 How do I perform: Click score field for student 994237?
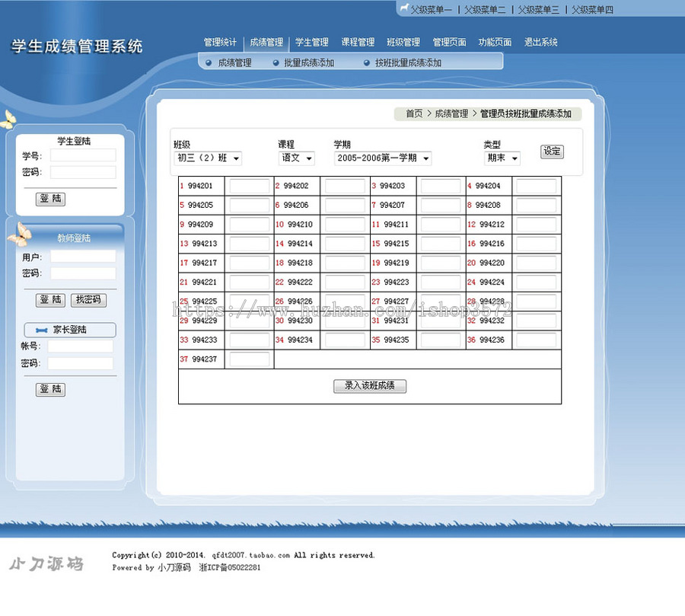point(250,359)
